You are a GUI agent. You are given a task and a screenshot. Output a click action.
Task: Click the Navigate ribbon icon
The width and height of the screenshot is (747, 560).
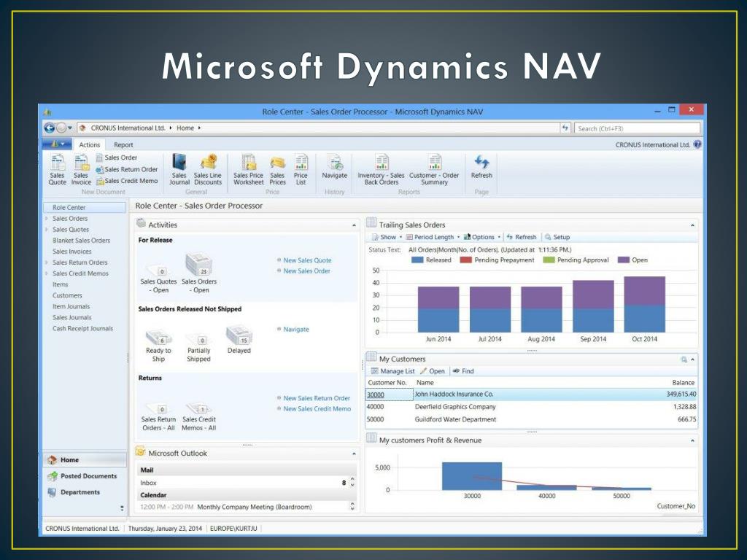(x=334, y=167)
